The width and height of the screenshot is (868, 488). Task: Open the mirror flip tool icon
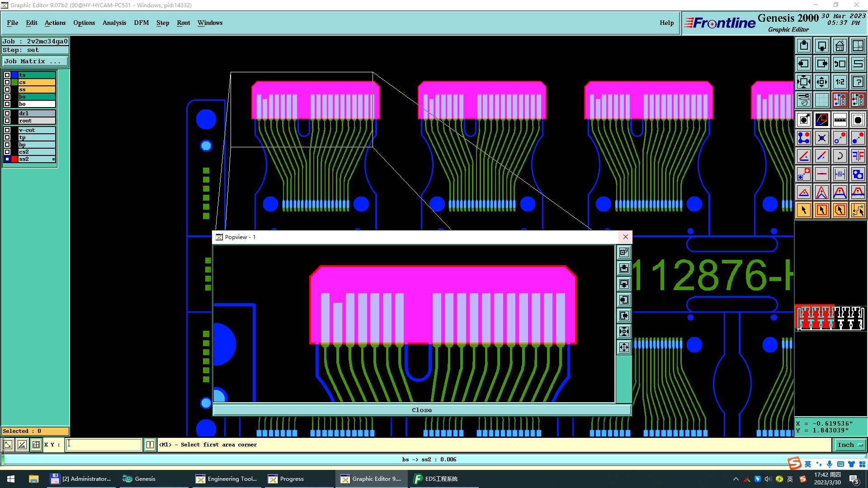click(858, 156)
